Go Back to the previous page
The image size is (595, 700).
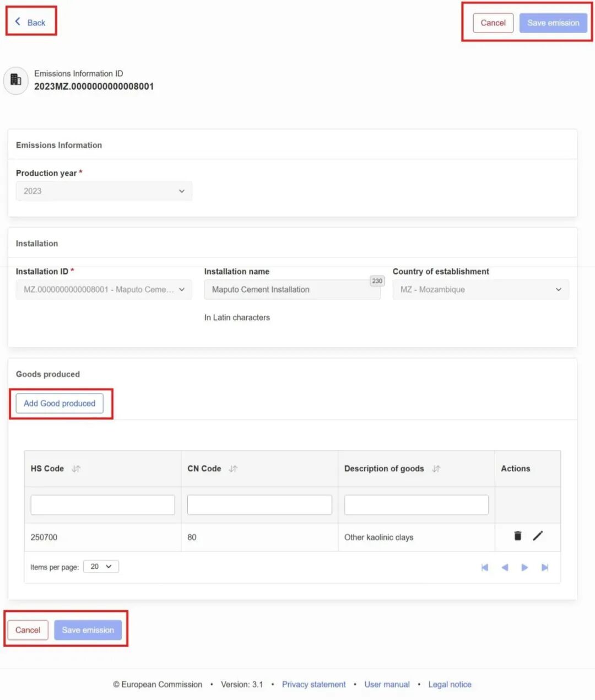click(30, 22)
